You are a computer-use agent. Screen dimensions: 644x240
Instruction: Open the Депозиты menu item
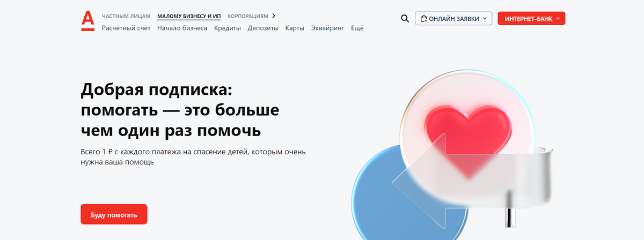(263, 28)
